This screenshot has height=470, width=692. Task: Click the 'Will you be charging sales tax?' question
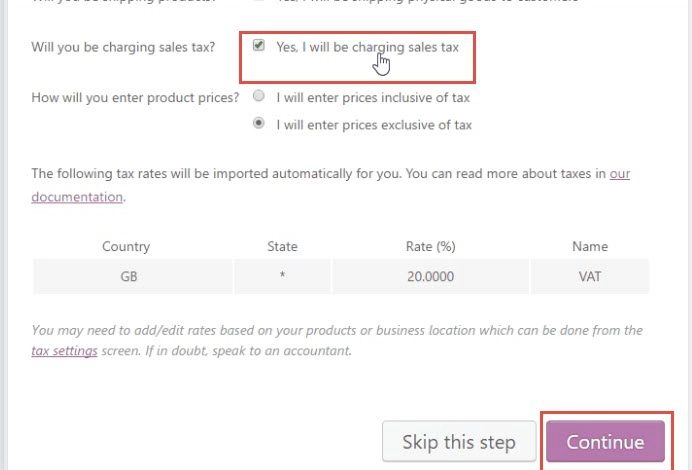point(123,47)
